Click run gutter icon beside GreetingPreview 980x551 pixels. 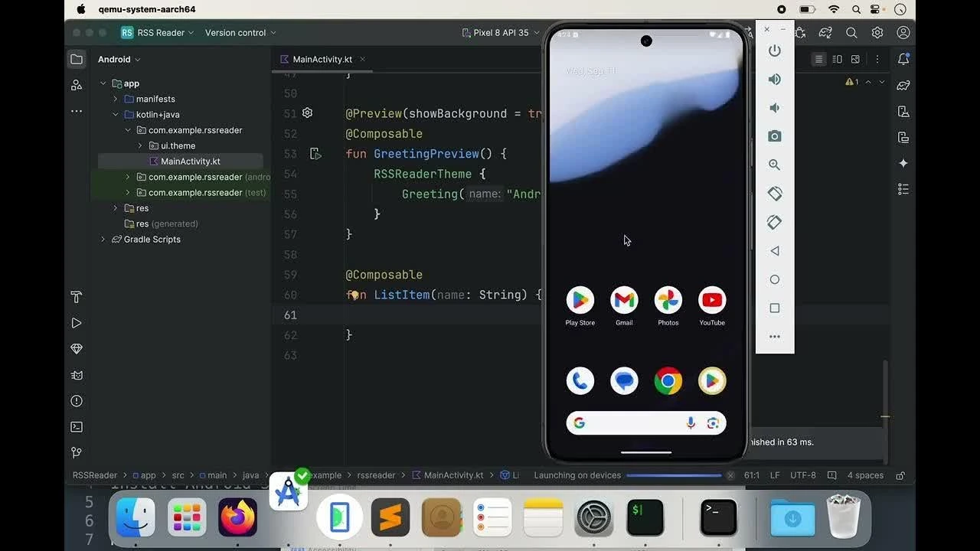[315, 154]
